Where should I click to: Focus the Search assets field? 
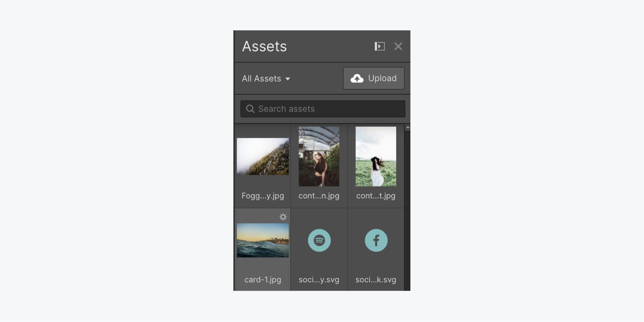322,109
